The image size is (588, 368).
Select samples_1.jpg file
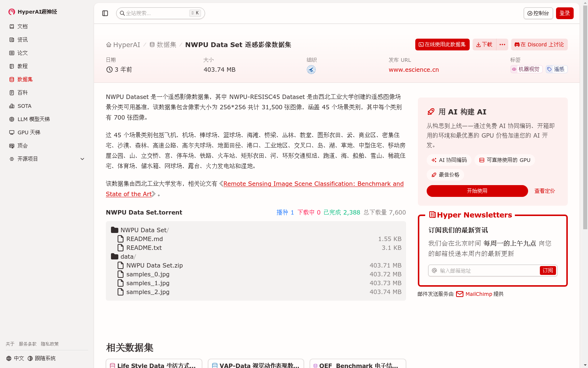click(256, 283)
